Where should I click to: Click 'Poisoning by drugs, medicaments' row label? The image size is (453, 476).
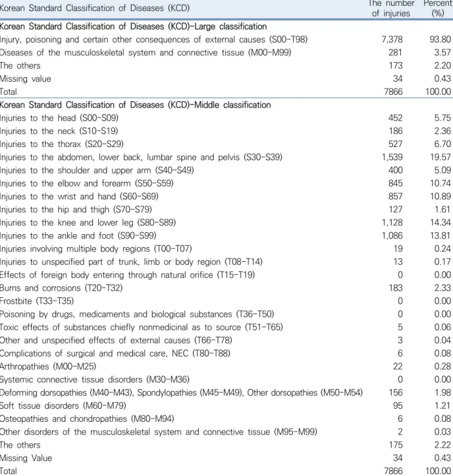[x=137, y=313]
